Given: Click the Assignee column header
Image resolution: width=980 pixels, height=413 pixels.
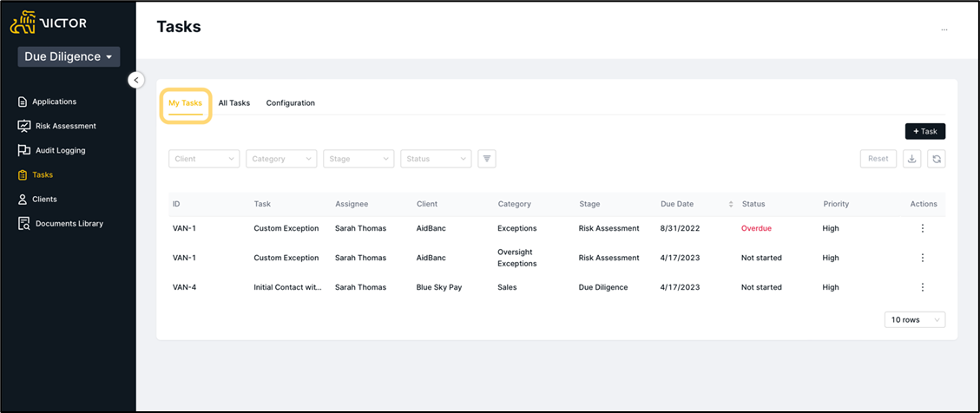Looking at the screenshot, I should pos(352,204).
